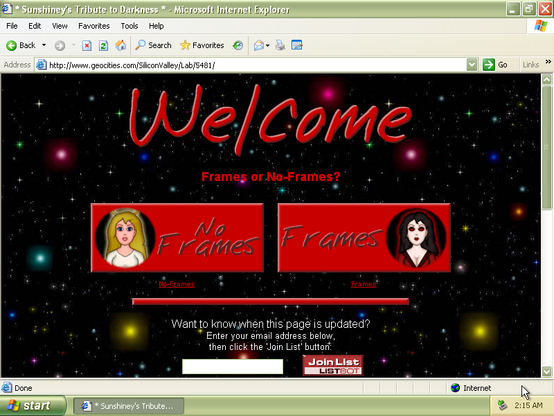Click the Back navigation arrow icon
Screen dimensions: 554x416
[x=11, y=45]
